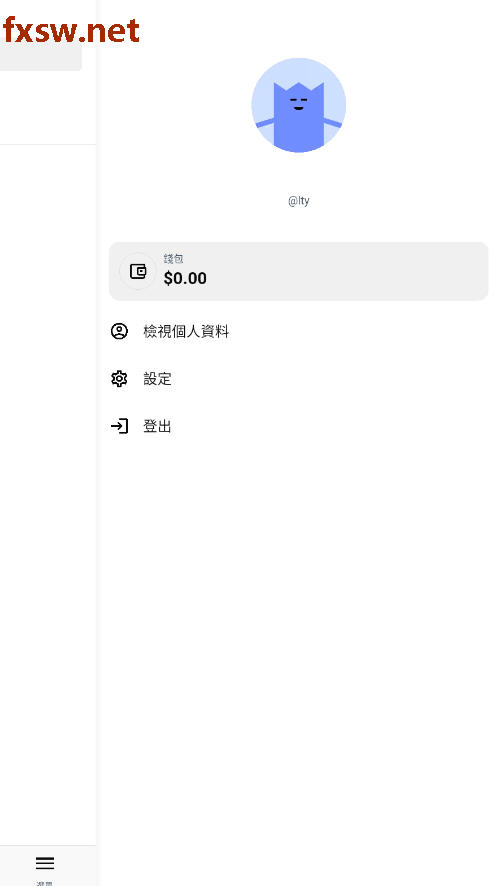
Task: Click the horizontal divider line in the left panel
Action: click(47, 145)
